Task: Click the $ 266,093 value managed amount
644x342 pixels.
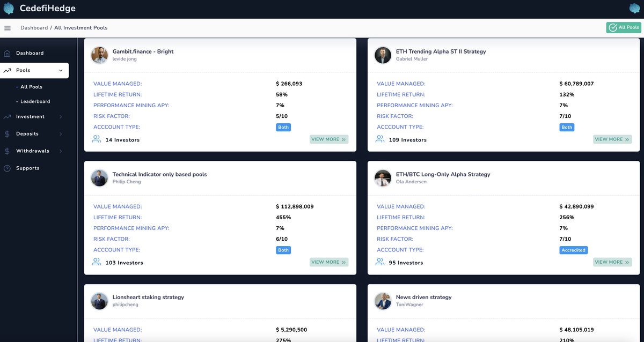Action: 289,84
